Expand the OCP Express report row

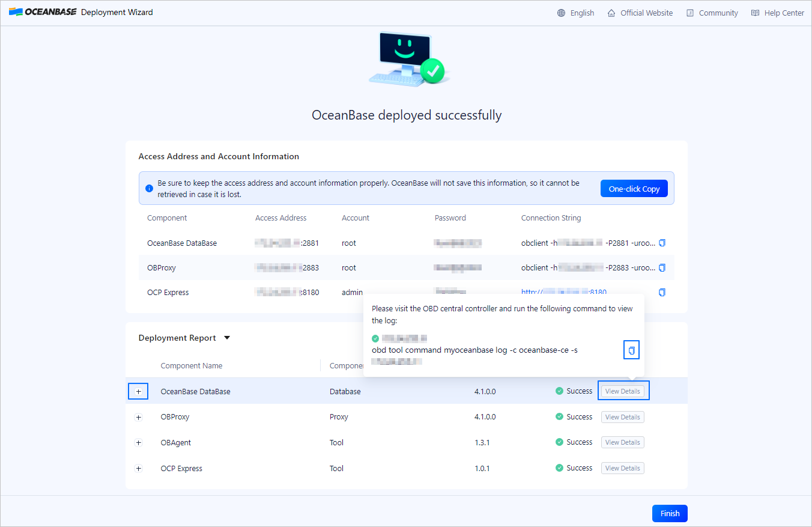click(x=138, y=469)
